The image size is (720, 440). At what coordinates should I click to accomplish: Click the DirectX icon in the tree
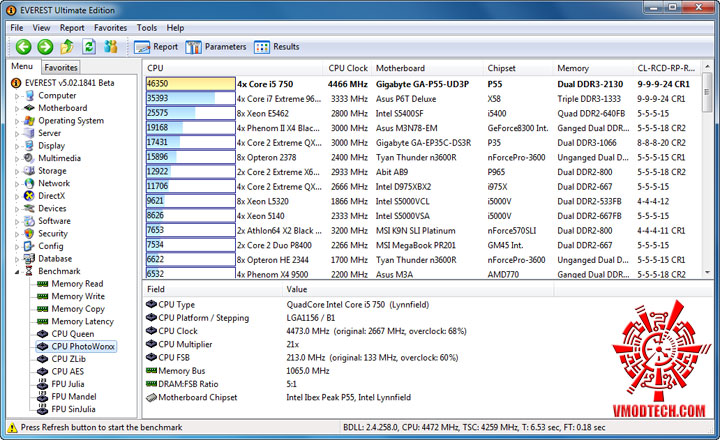29,196
